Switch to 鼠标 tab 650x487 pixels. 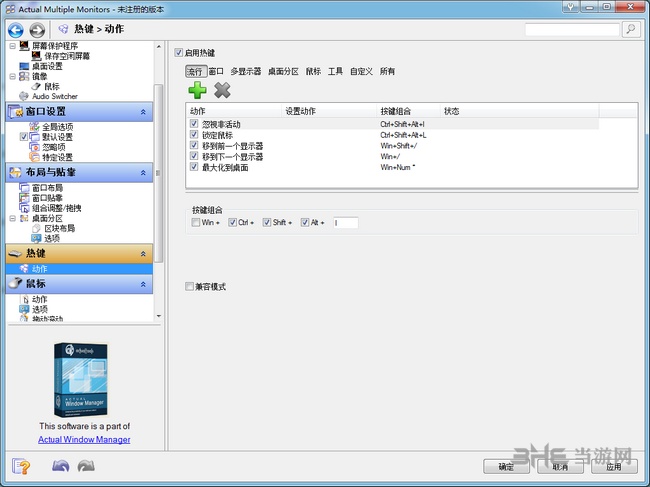coord(313,71)
